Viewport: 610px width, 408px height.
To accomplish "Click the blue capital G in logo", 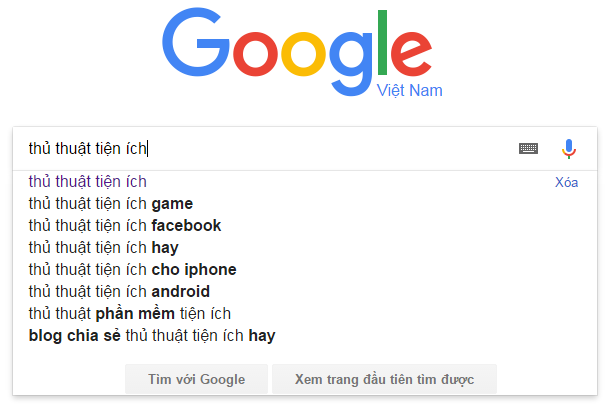I will (x=194, y=45).
